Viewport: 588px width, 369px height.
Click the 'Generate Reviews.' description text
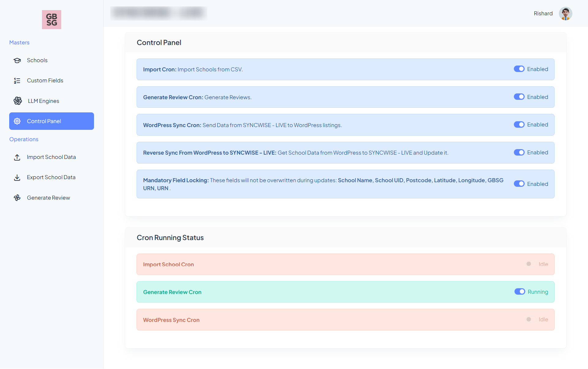pos(228,97)
